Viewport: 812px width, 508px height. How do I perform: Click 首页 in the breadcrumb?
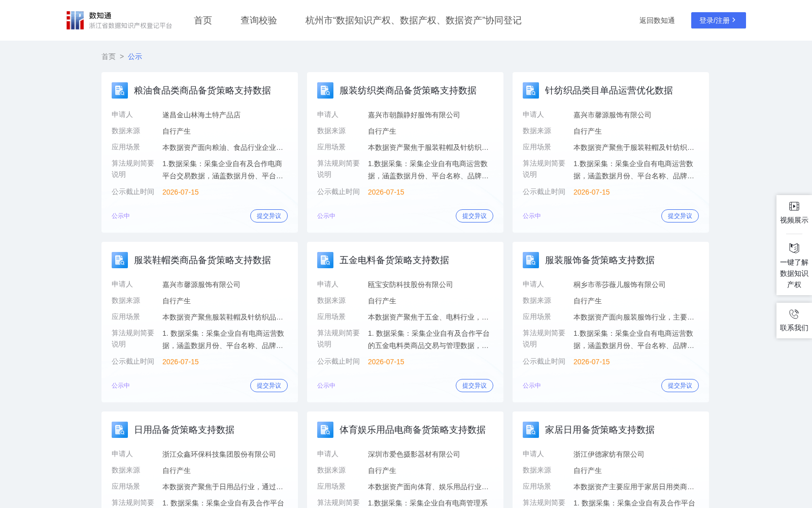[x=109, y=56]
